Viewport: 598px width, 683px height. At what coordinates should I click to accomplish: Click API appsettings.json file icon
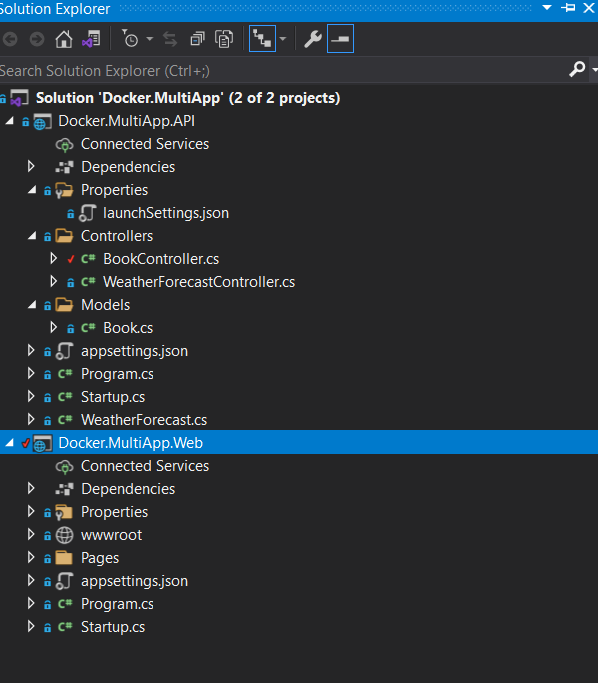coord(64,351)
